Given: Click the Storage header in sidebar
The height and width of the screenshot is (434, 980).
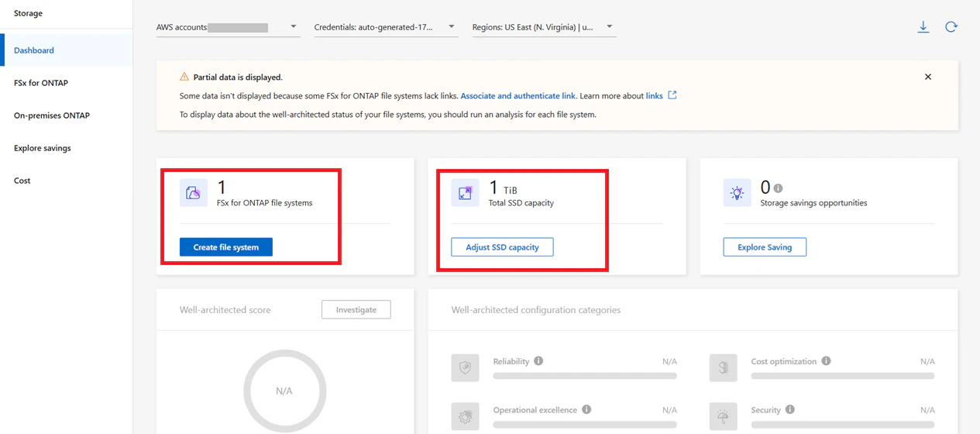Looking at the screenshot, I should [x=29, y=13].
